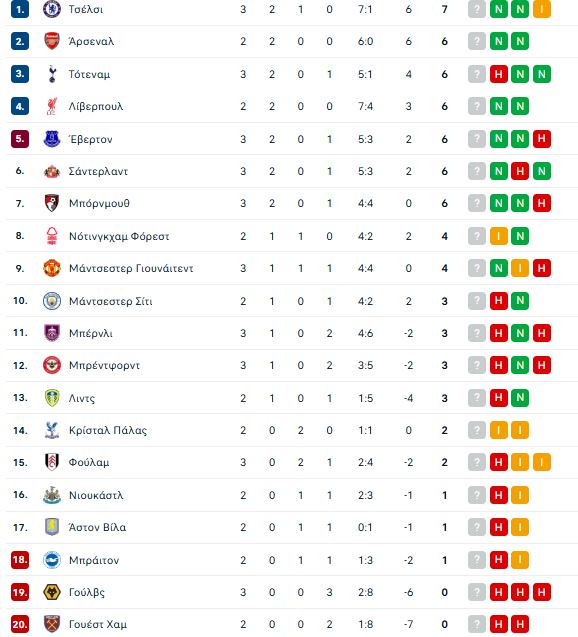This screenshot has width=578, height=637.
Task: Click the Chelsea club crest icon
Action: (52, 9)
